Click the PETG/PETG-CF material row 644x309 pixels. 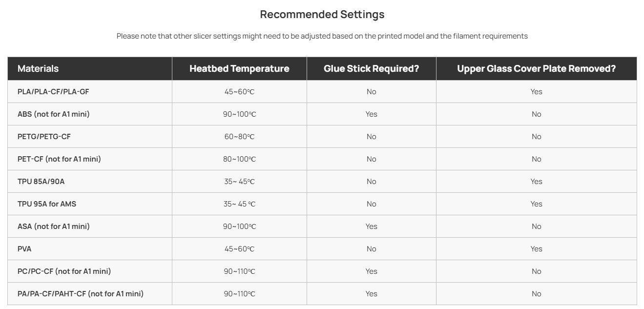322,137
